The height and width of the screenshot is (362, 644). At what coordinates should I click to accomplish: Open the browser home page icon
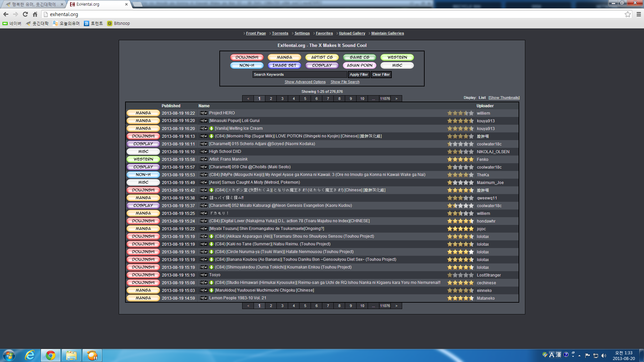coord(35,14)
